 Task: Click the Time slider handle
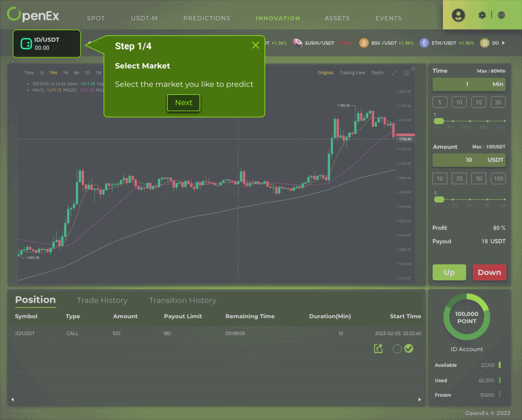(439, 121)
